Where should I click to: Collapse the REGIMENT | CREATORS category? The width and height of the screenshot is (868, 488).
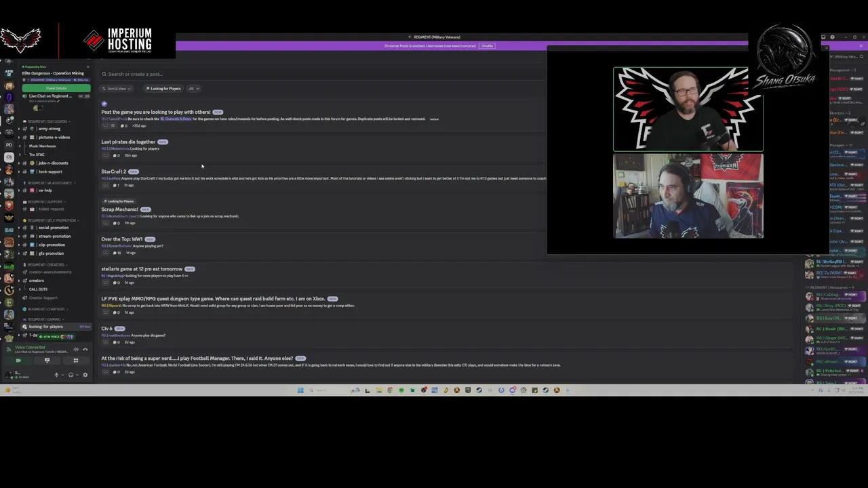coord(45,265)
